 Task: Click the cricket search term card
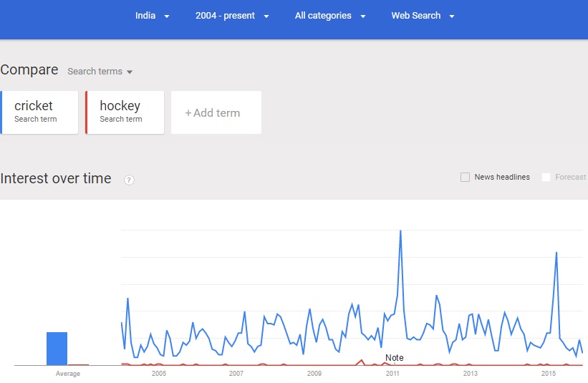tap(39, 112)
